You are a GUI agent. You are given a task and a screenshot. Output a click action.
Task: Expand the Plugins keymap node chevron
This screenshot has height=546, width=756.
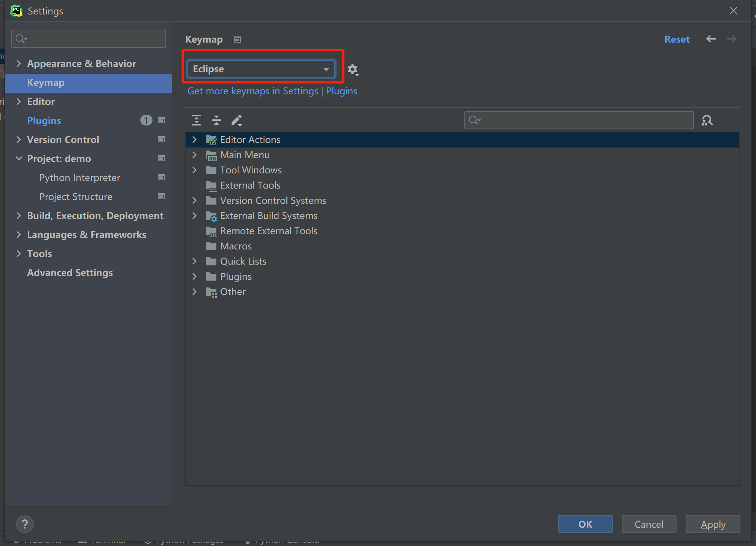click(x=194, y=276)
